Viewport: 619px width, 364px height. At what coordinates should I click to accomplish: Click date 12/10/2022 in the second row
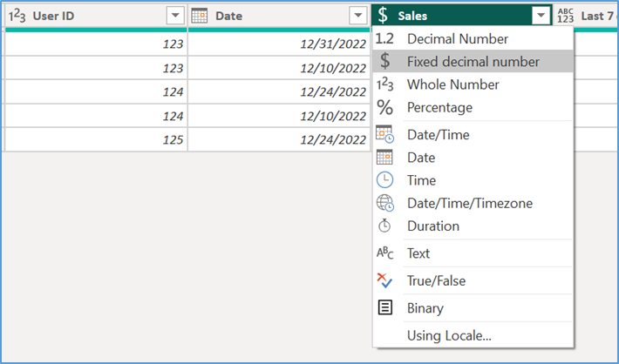pos(279,68)
